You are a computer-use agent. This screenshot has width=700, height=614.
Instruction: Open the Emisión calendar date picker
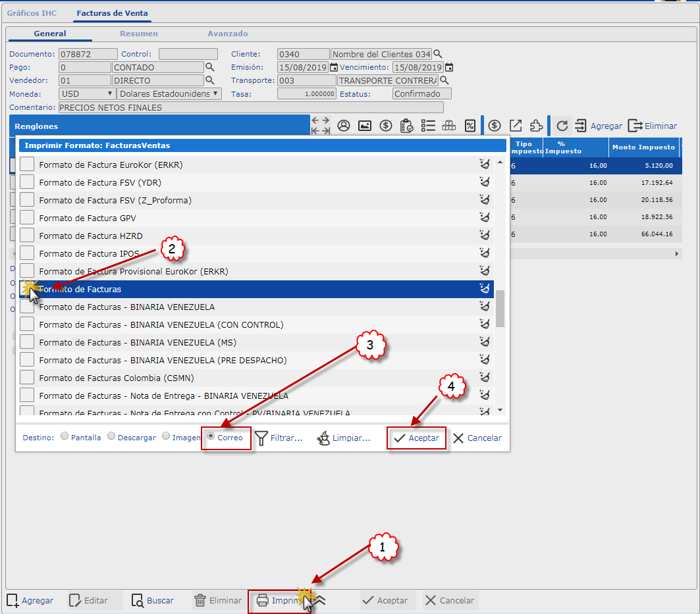click(334, 67)
